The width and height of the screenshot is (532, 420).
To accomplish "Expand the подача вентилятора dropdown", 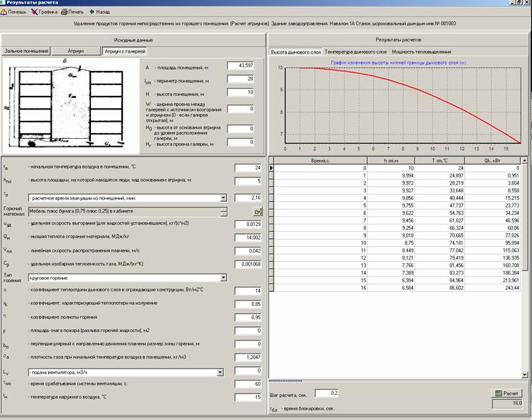I will (x=223, y=372).
